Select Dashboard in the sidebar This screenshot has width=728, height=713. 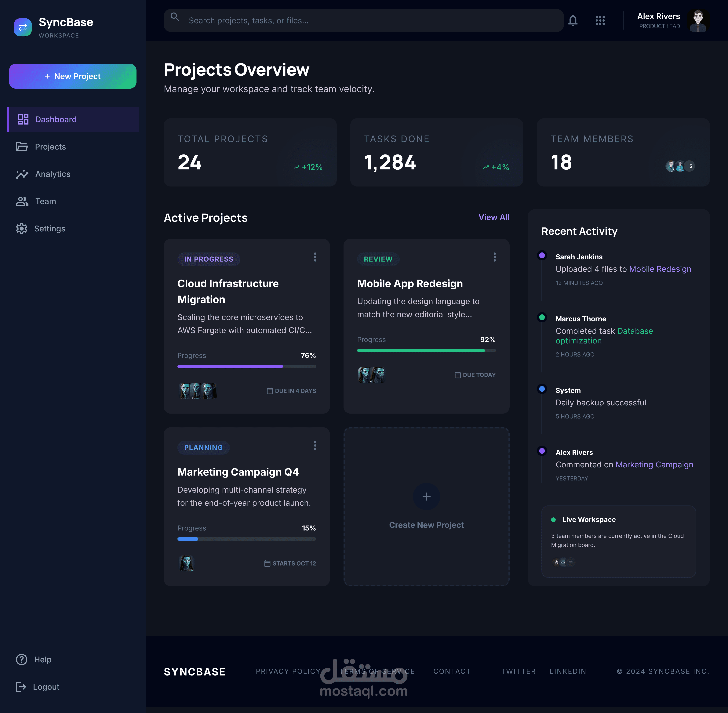point(55,119)
